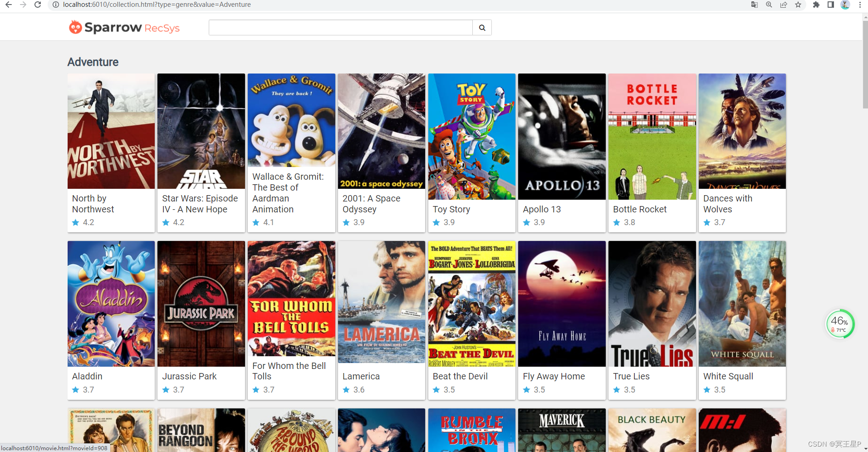Click the Maverick poster image

pyautogui.click(x=562, y=430)
